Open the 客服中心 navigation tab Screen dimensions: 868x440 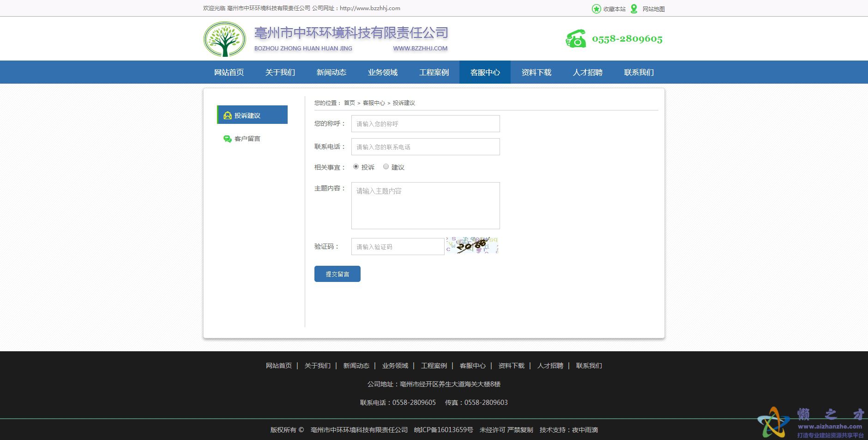[485, 73]
